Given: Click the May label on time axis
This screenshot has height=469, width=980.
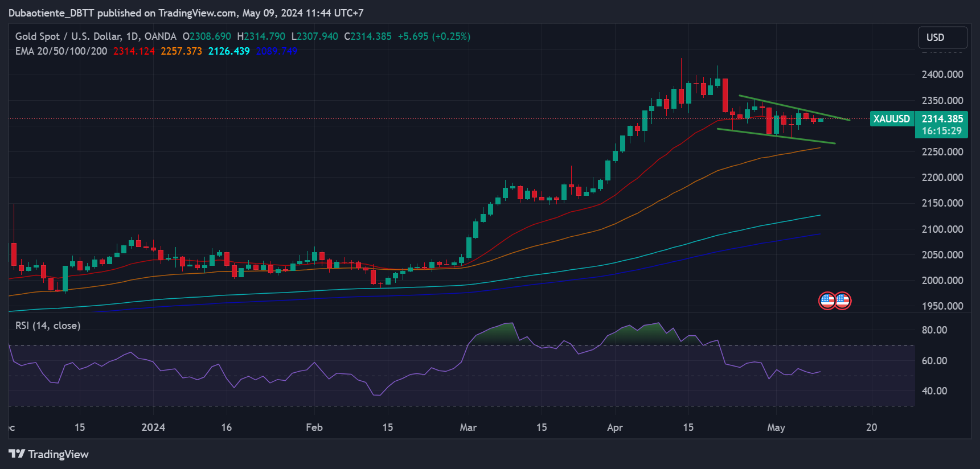Looking at the screenshot, I should click(x=776, y=427).
